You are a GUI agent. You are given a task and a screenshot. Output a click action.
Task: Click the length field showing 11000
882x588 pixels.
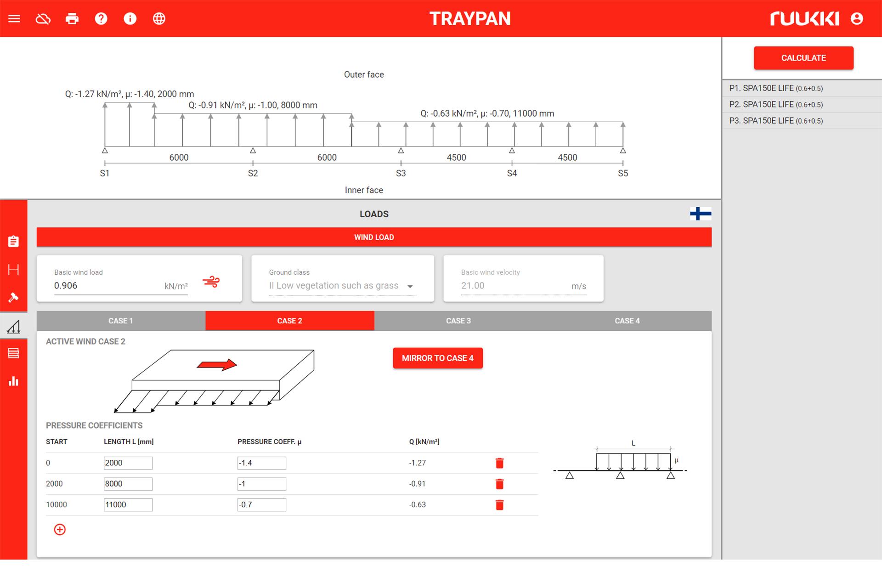pos(128,505)
